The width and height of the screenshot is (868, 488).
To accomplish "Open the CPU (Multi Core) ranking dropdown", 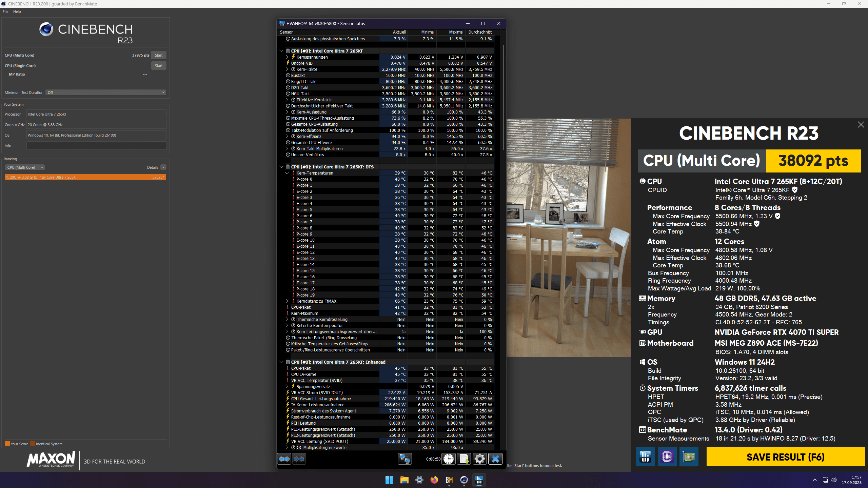I will (x=25, y=167).
